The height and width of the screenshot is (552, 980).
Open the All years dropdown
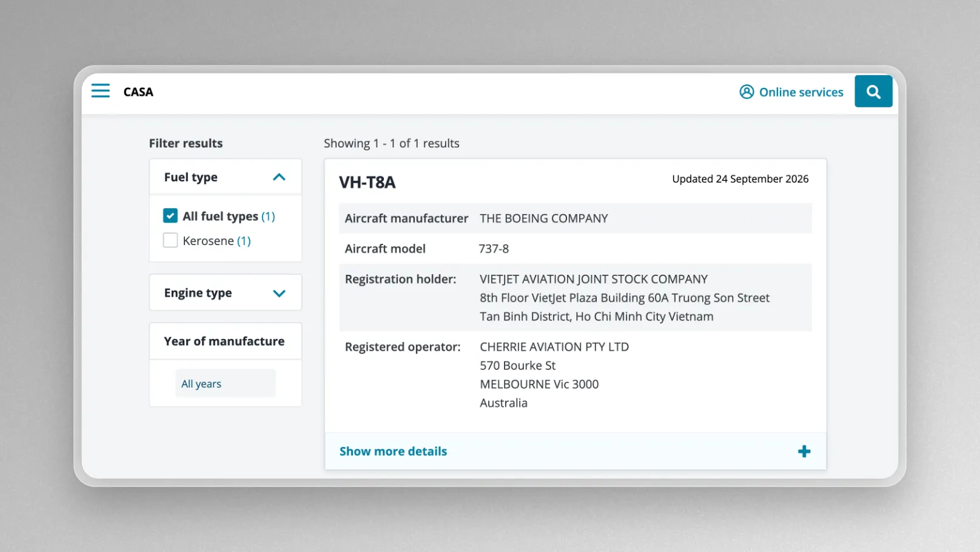coord(226,383)
